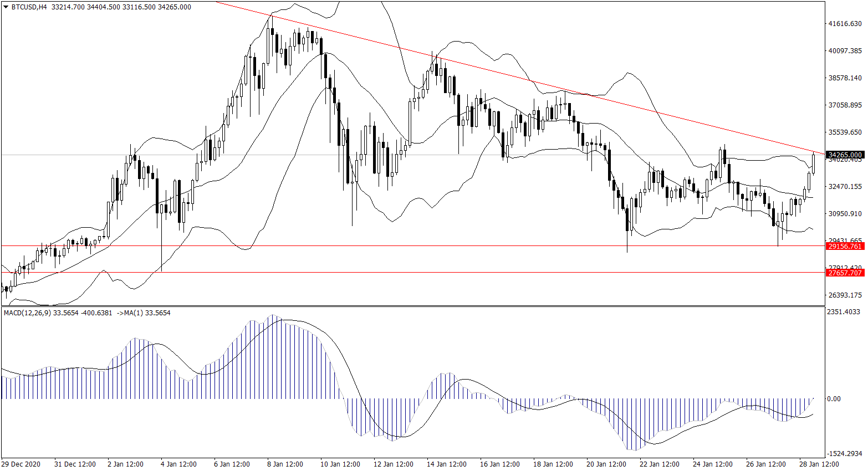This screenshot has width=868, height=471.
Task: Click the 29 Dec 2020 date label
Action: (21, 464)
